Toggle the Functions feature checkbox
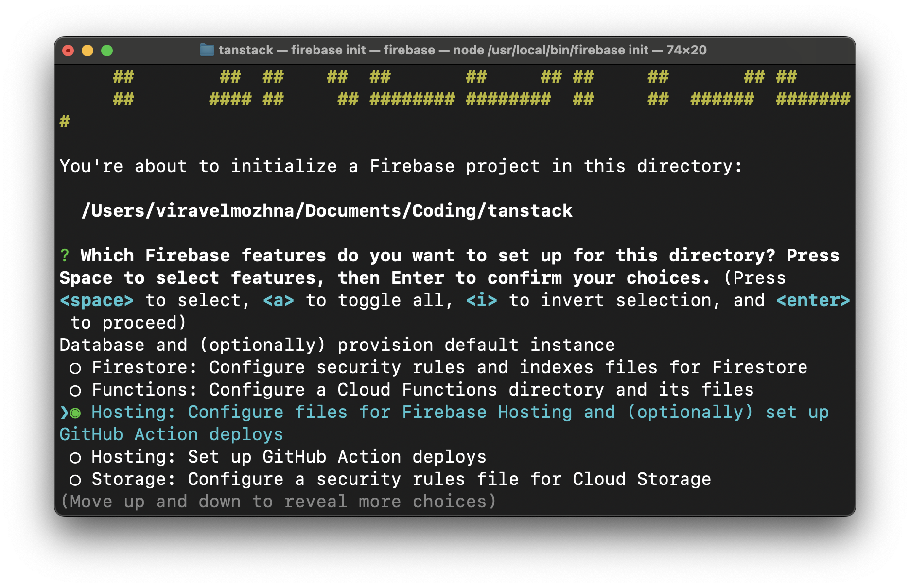 pyautogui.click(x=76, y=389)
